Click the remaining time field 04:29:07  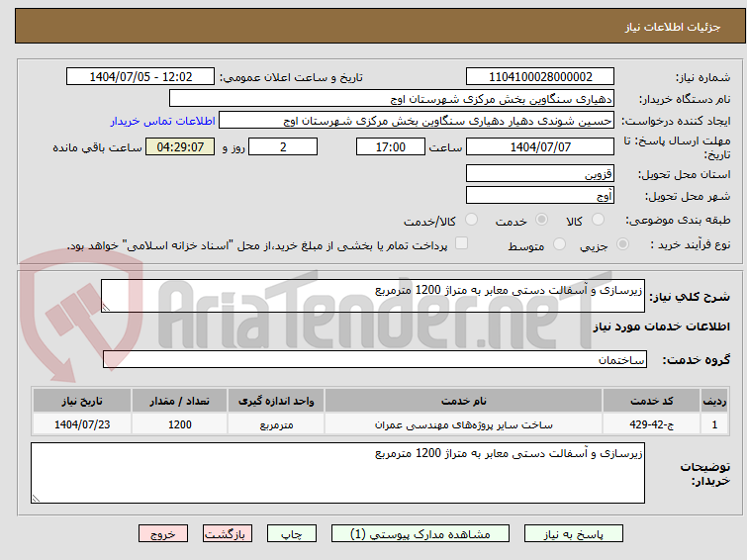click(180, 146)
